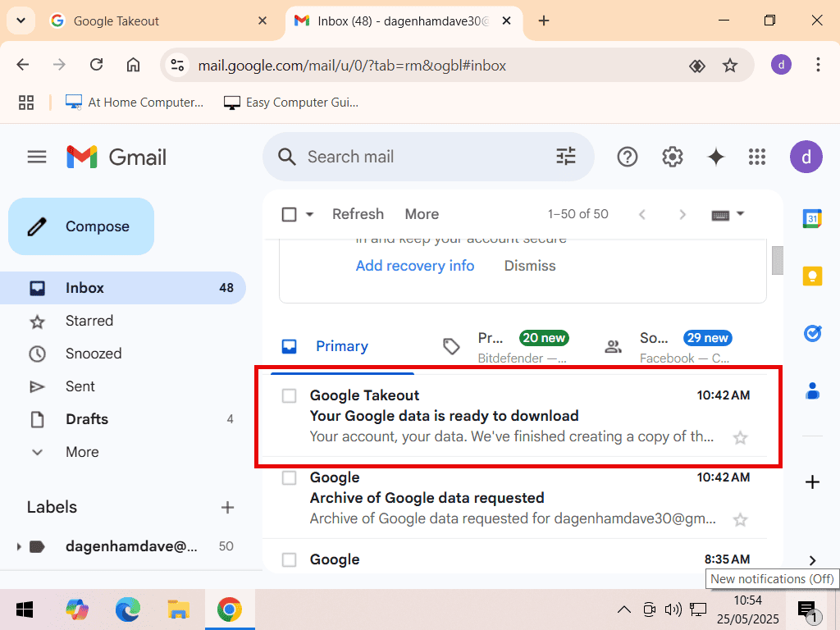Tick the checkbox for Archive of Google data email
Image resolution: width=840 pixels, height=630 pixels.
[289, 477]
